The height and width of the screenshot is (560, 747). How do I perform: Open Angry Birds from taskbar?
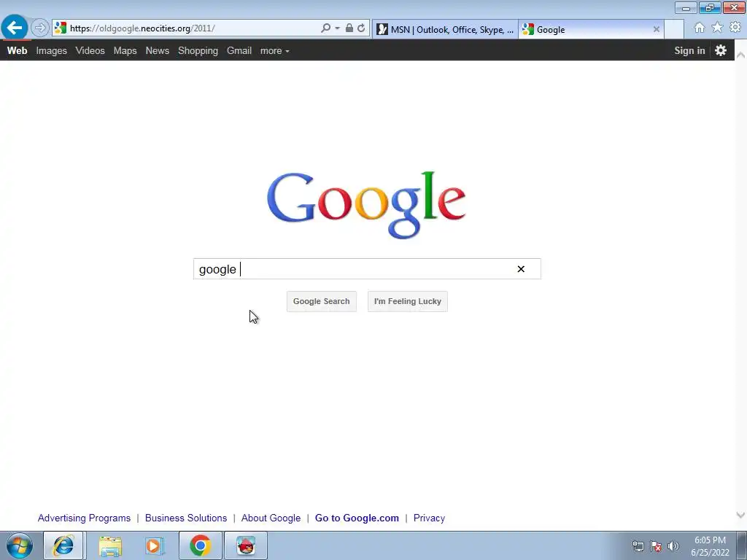246,545
